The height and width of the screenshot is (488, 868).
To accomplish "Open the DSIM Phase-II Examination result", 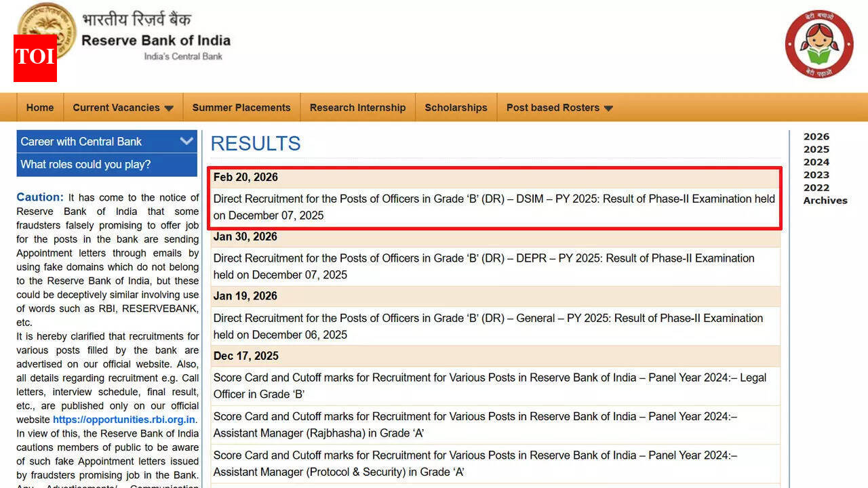I will click(494, 207).
